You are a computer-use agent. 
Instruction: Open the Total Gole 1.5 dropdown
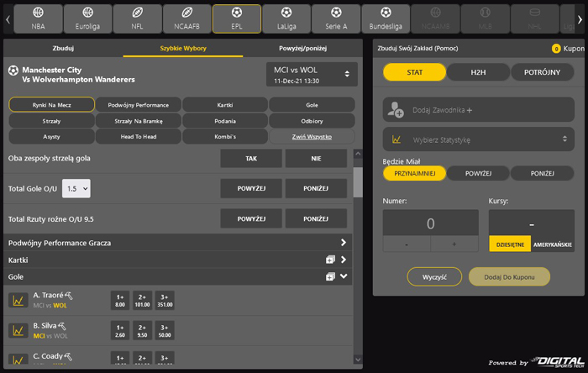point(75,188)
